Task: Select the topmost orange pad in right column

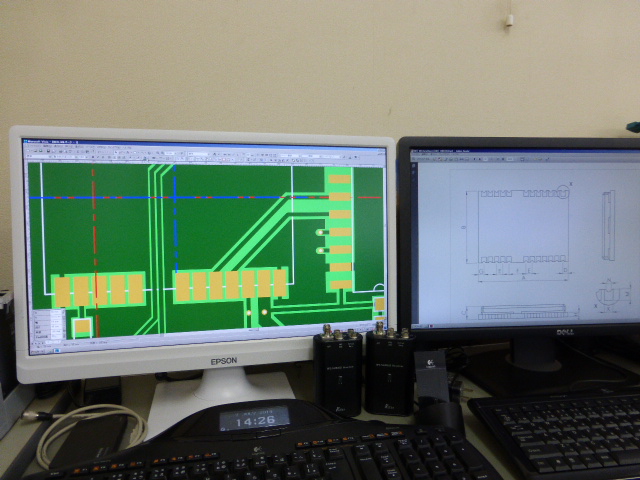Action: (340, 179)
